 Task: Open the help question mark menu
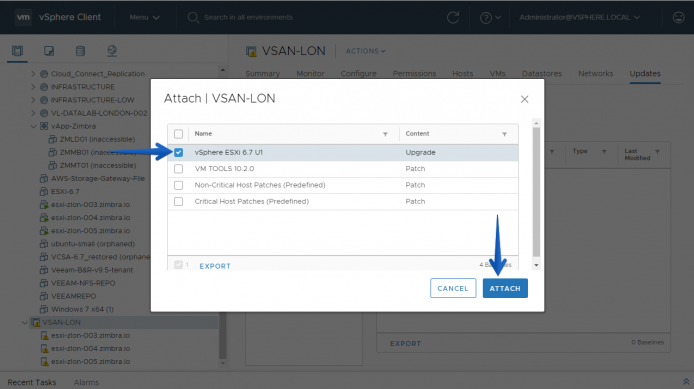point(490,18)
